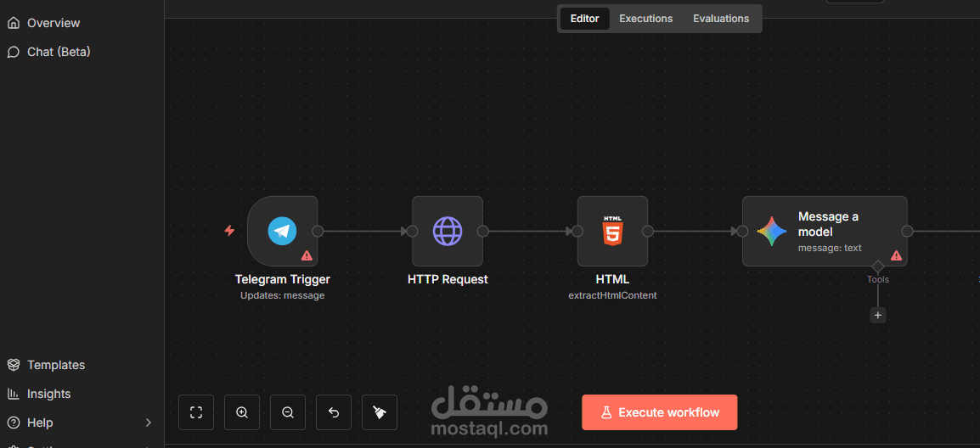Click the Gemini star icon
The height and width of the screenshot is (448, 980).
pos(772,231)
